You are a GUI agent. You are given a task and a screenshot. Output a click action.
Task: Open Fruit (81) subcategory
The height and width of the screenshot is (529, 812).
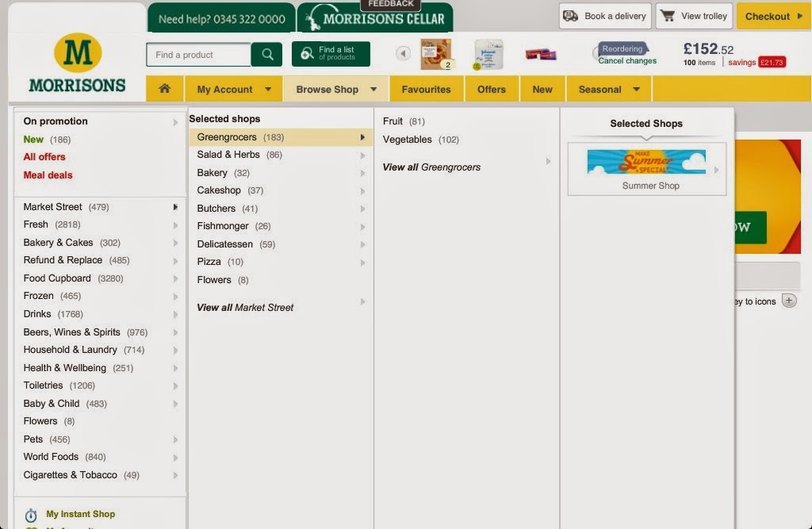(404, 121)
